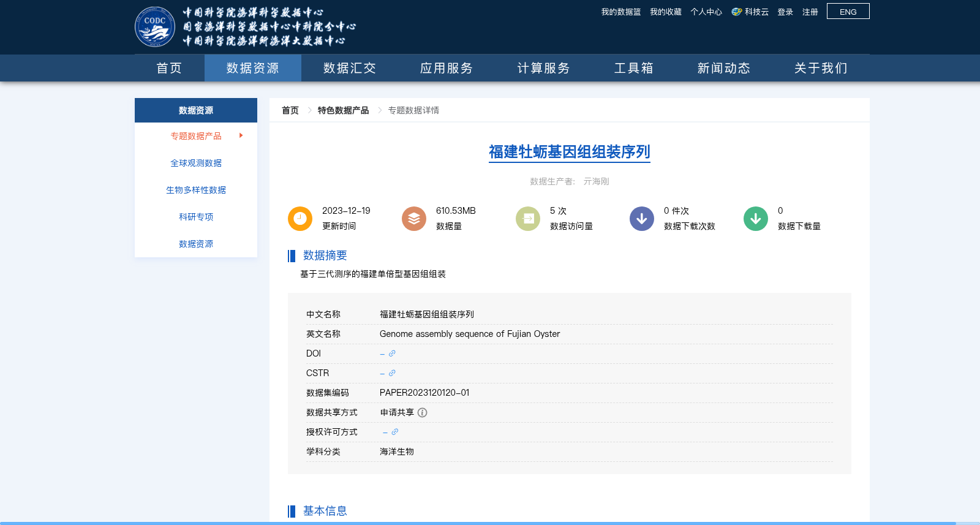Switch language with ENG button
Screen dimensions: 980x525
[848, 12]
